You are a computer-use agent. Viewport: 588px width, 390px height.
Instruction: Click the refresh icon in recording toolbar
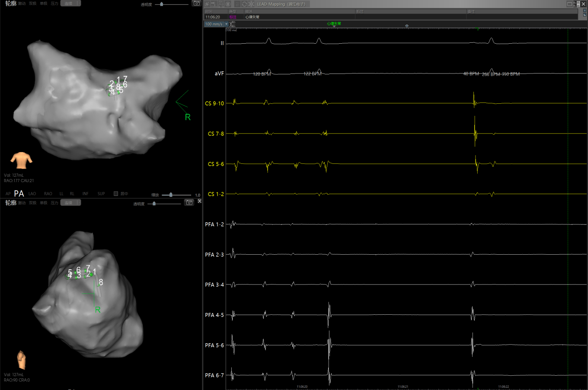click(244, 4)
